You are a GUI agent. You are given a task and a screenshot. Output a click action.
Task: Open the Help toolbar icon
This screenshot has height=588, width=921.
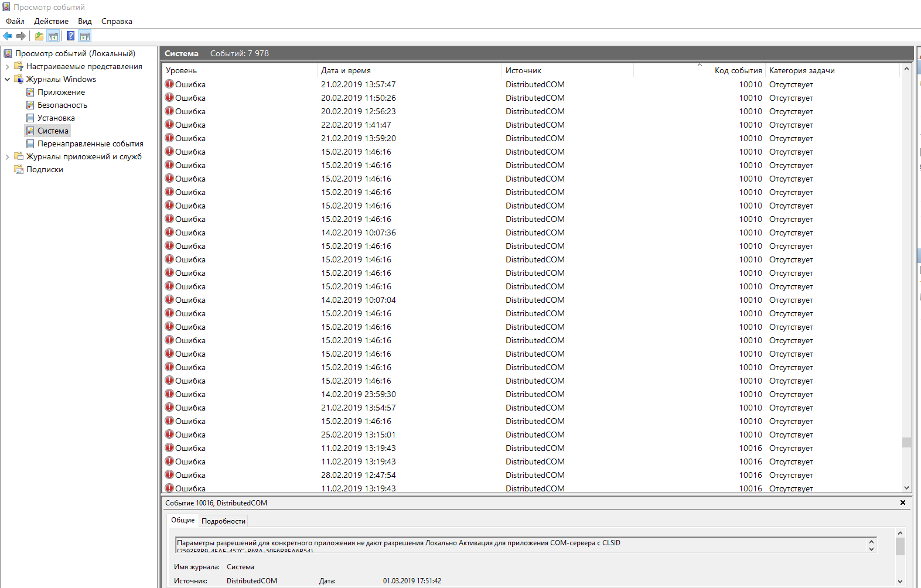tap(70, 36)
